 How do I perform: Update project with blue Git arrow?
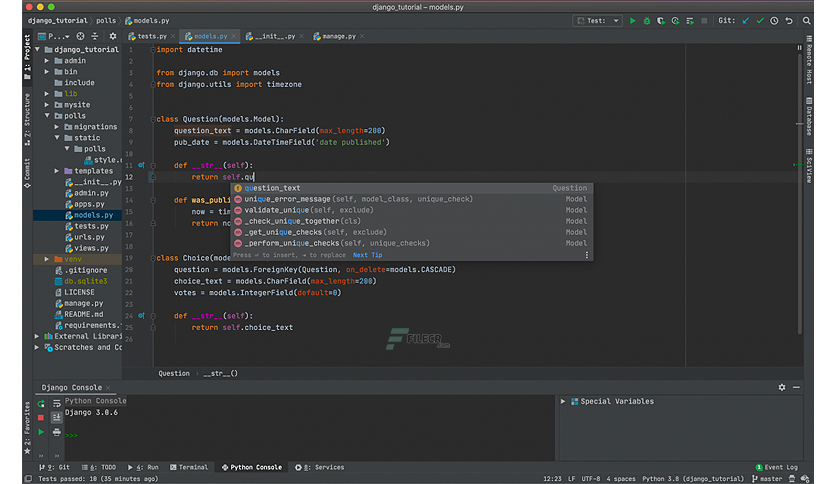coord(745,21)
